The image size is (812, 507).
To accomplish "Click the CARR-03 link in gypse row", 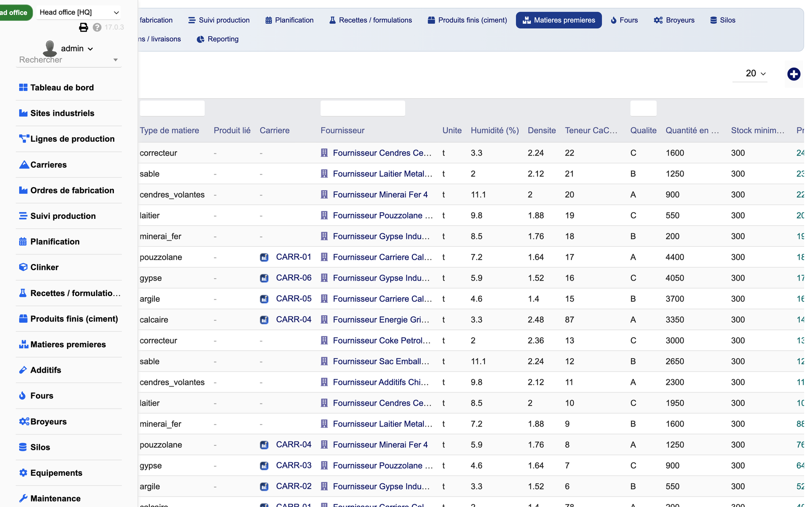I will pyautogui.click(x=294, y=465).
